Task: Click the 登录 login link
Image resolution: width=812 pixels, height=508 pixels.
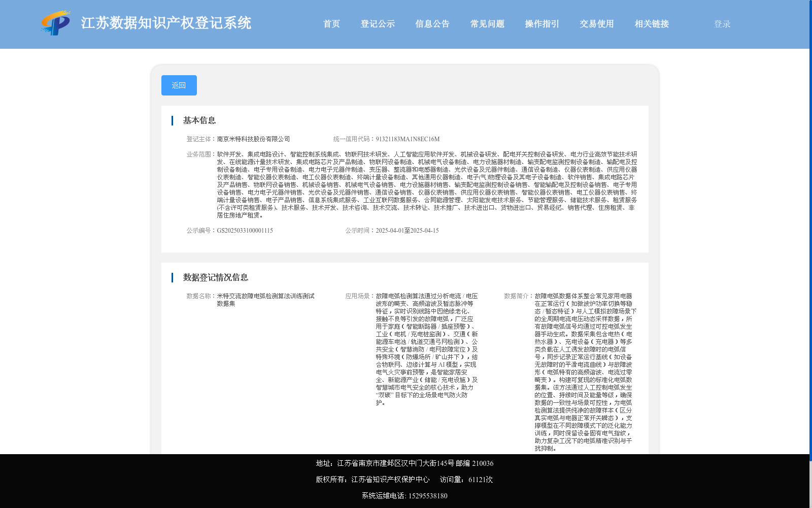Action: (722, 24)
